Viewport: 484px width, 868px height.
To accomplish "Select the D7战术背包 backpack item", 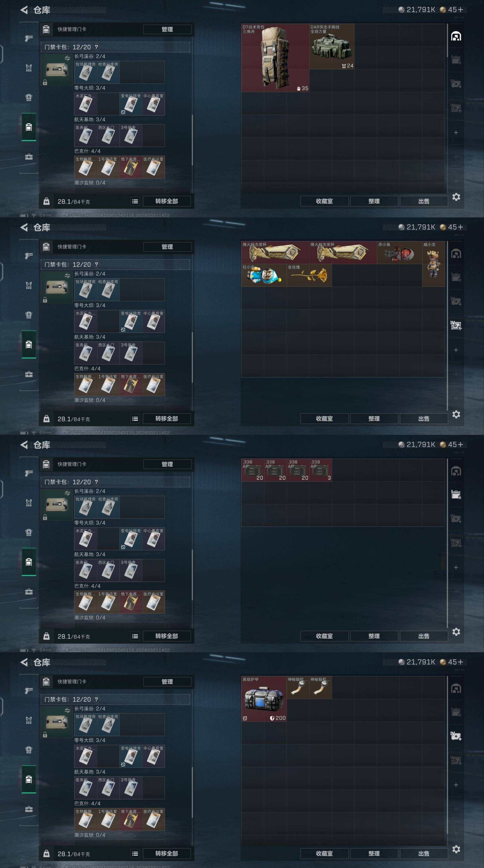I will [x=275, y=58].
